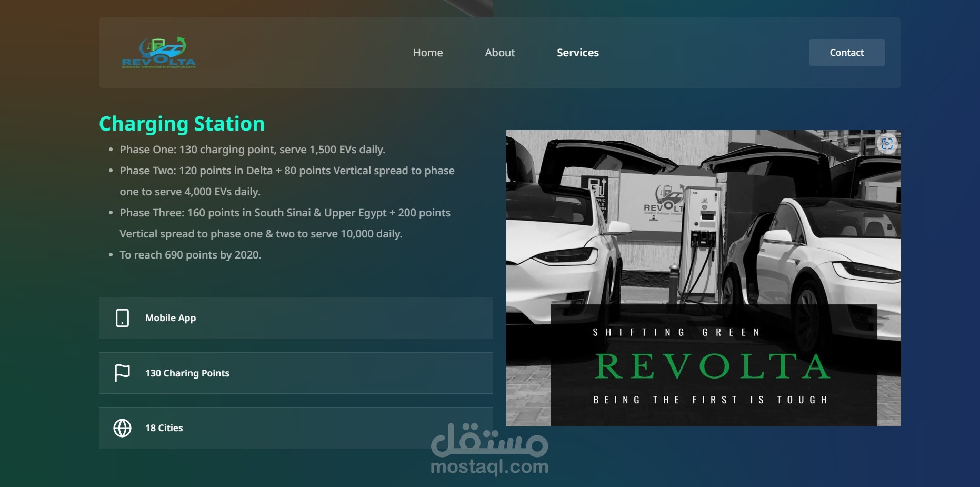The width and height of the screenshot is (980, 487).
Task: Click the green REVOLTA title on the photo
Action: [713, 366]
